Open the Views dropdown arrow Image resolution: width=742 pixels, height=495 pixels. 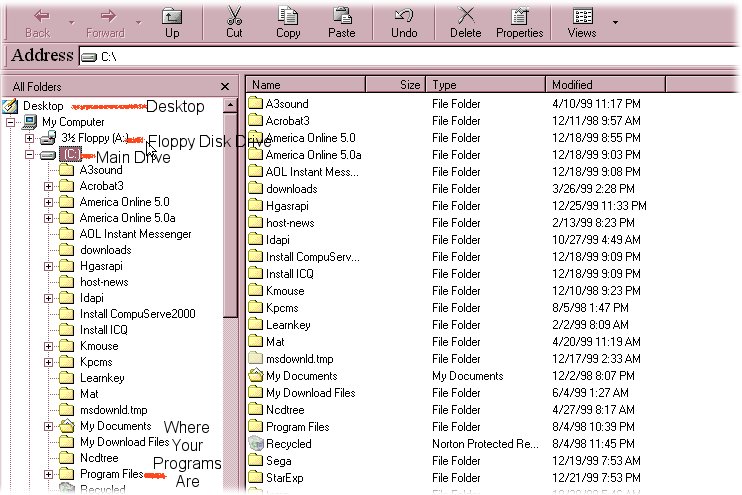coord(615,22)
